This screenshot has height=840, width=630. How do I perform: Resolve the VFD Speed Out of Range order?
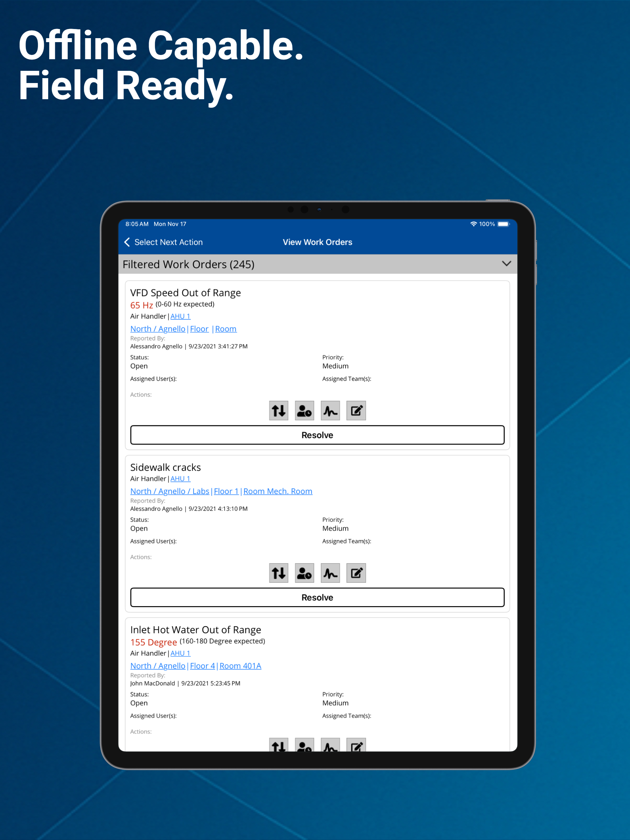pos(317,435)
